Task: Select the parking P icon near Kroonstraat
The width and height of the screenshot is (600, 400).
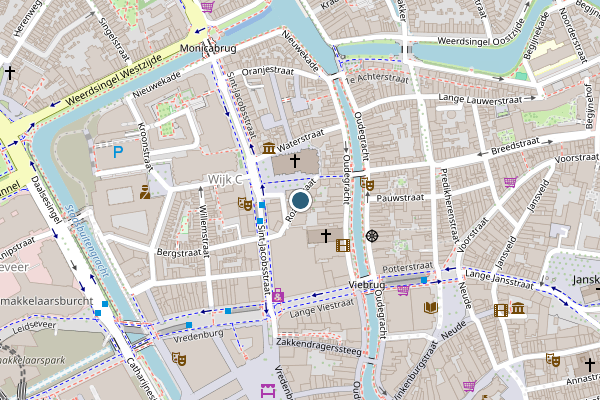Action: 118,153
